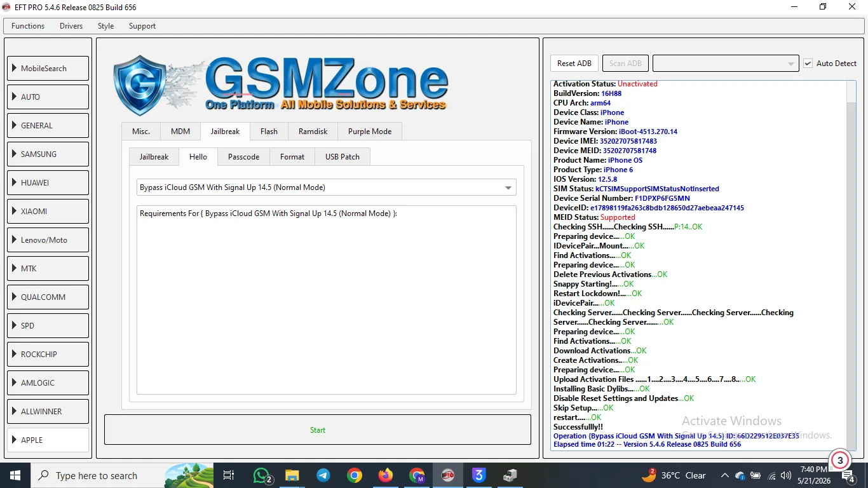Switch to the Misc. tab

[141, 132]
